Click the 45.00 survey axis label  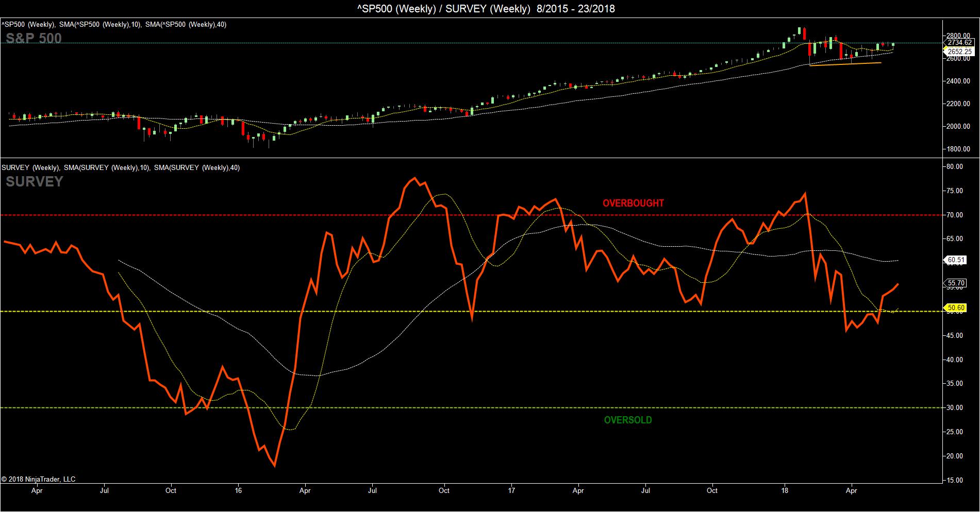click(x=955, y=335)
